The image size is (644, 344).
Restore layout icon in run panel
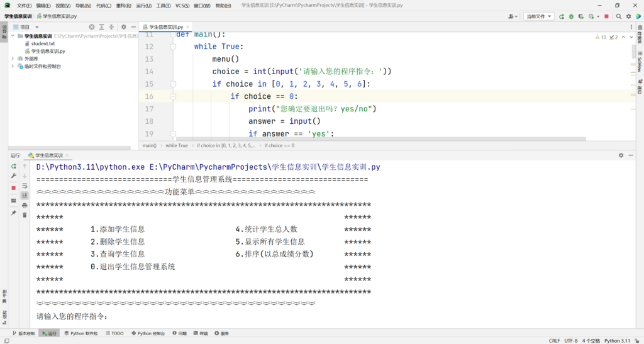tap(14, 201)
